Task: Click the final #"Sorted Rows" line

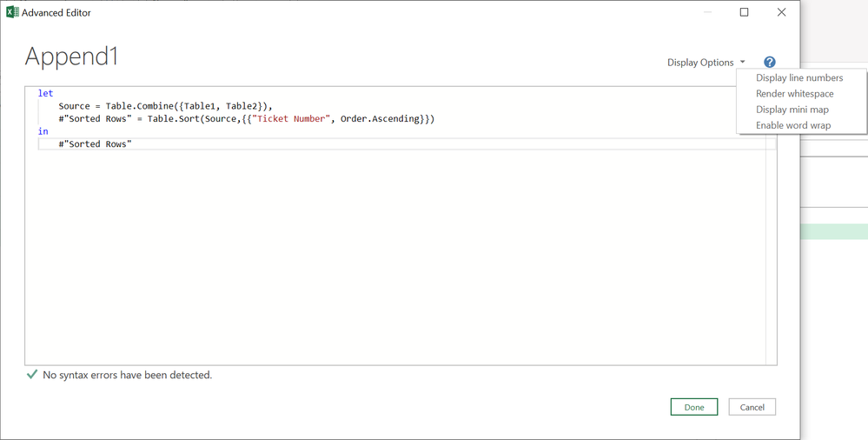Action: point(96,144)
